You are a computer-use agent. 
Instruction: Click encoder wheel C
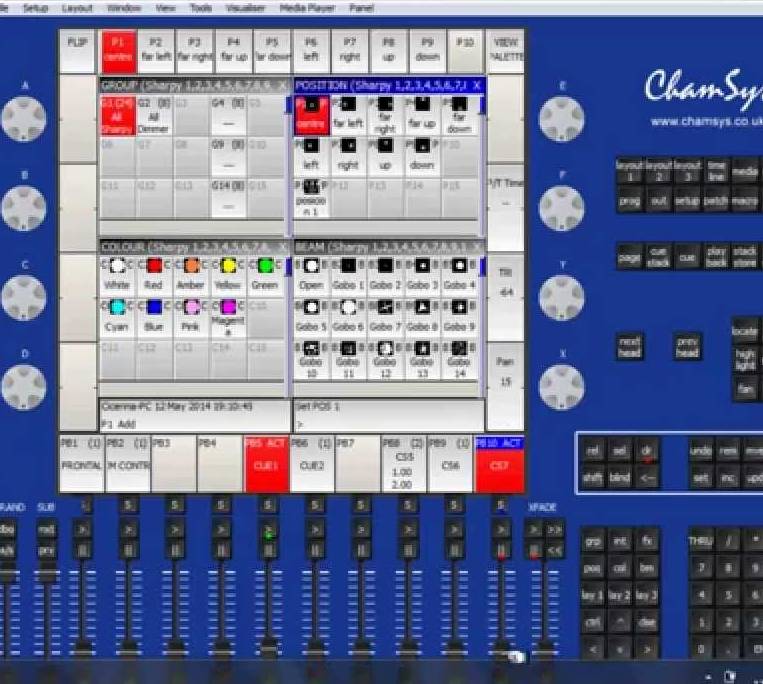click(24, 298)
